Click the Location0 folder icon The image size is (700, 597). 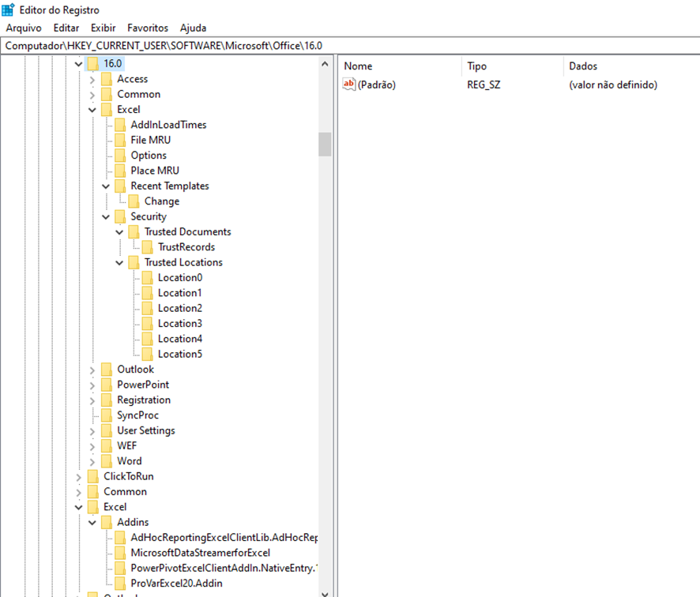click(147, 277)
